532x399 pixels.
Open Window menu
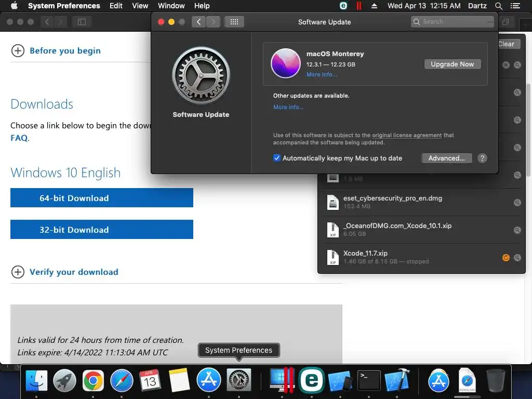coord(171,6)
